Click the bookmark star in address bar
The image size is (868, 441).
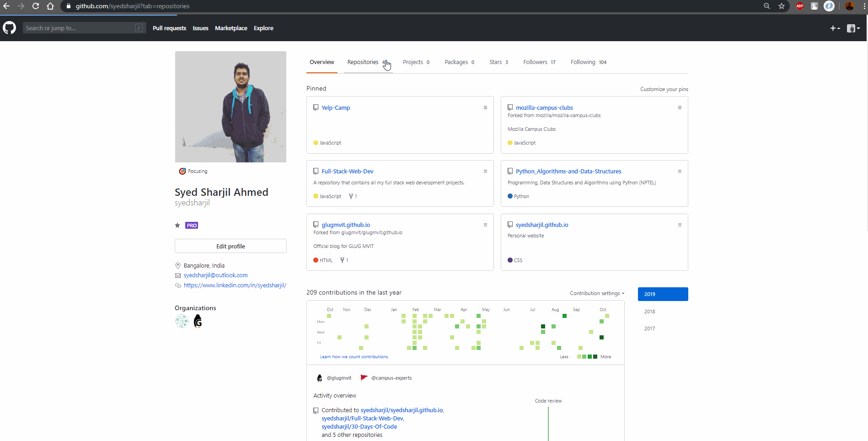[x=782, y=6]
